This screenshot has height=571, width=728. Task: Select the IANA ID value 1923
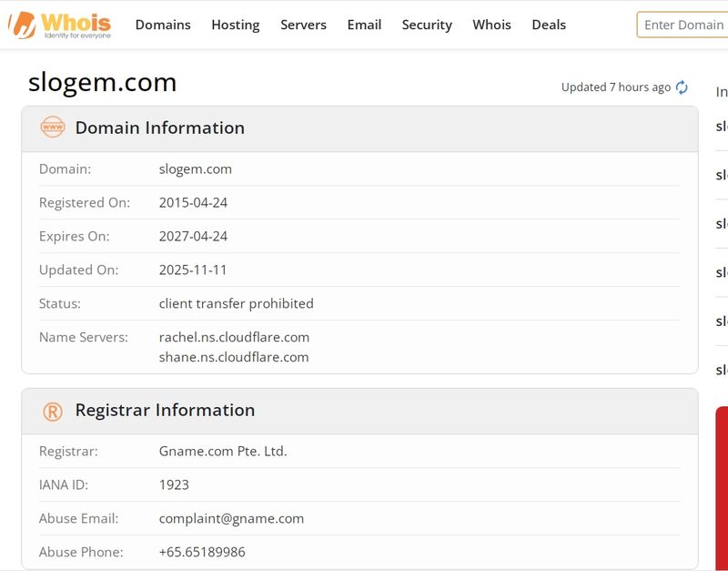174,485
